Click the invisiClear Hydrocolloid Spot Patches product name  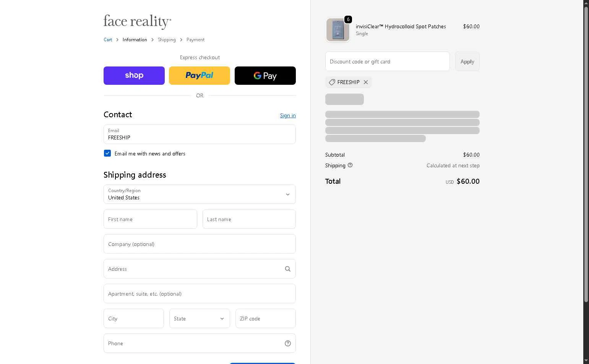(x=401, y=26)
